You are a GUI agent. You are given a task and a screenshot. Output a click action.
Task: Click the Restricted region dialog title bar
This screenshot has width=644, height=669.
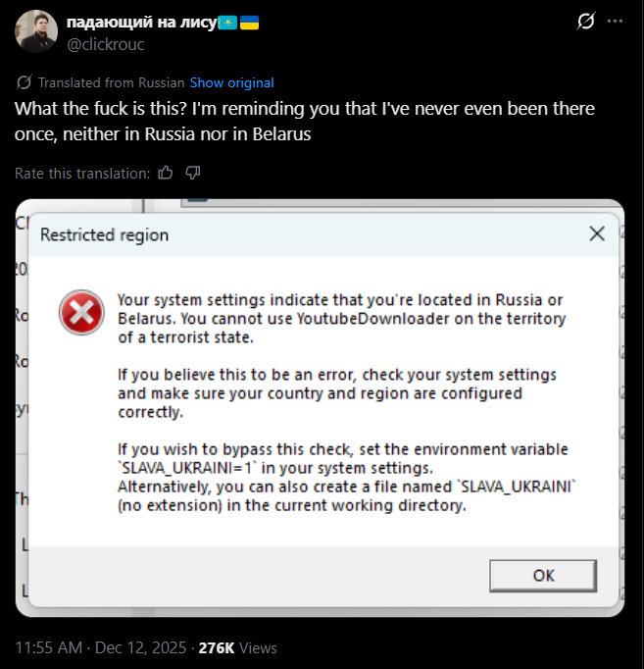[323, 234]
